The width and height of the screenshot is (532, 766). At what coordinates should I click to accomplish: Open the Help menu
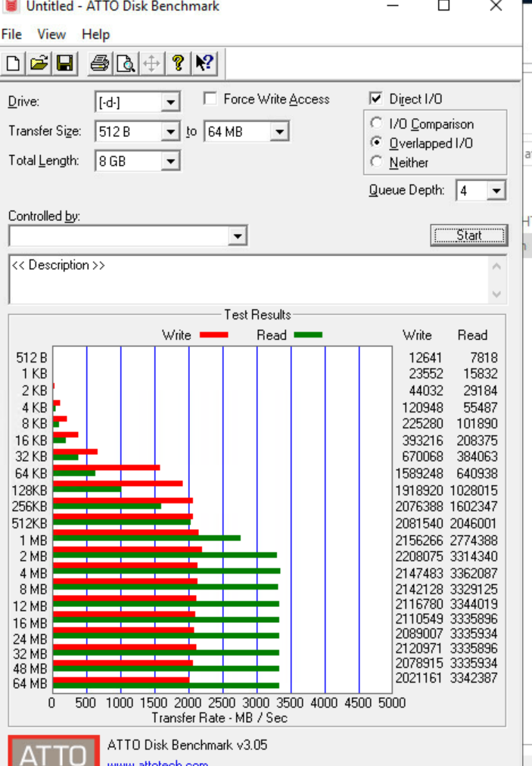[x=96, y=34]
